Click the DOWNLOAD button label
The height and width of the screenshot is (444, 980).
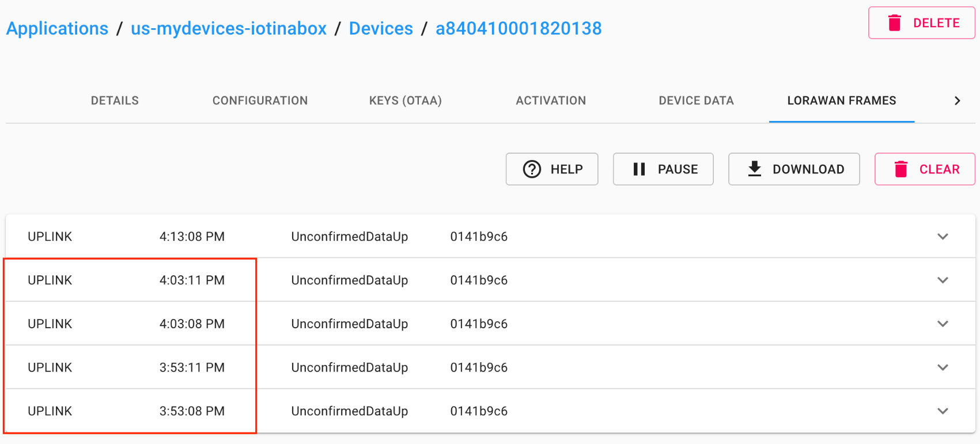pos(808,169)
